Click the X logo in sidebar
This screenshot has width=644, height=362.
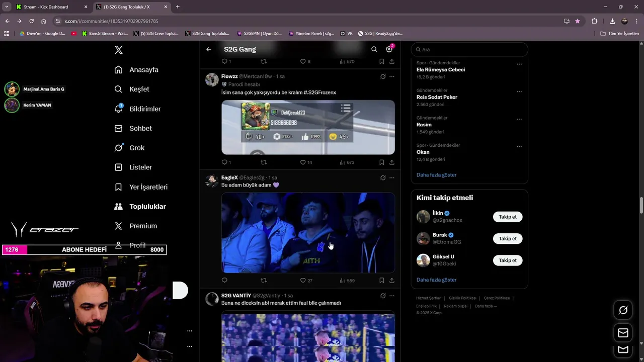119,50
